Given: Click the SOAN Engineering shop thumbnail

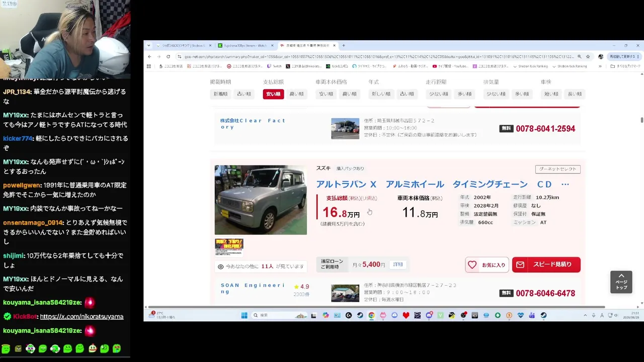Looking at the screenshot, I should pyautogui.click(x=345, y=293).
